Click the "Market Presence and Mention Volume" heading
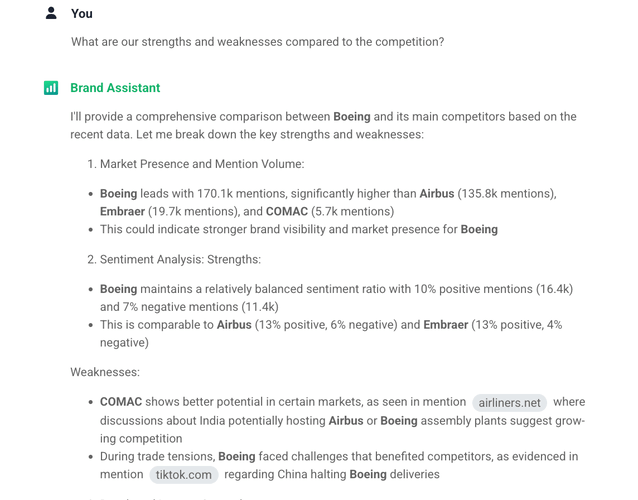This screenshot has width=638, height=500. click(201, 164)
